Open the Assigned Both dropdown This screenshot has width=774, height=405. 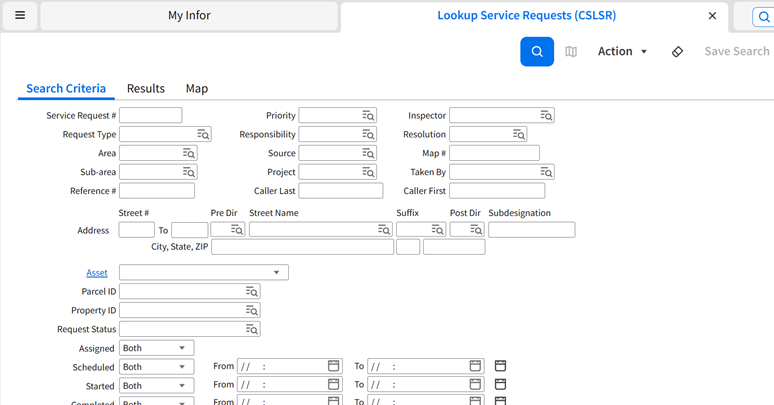156,348
